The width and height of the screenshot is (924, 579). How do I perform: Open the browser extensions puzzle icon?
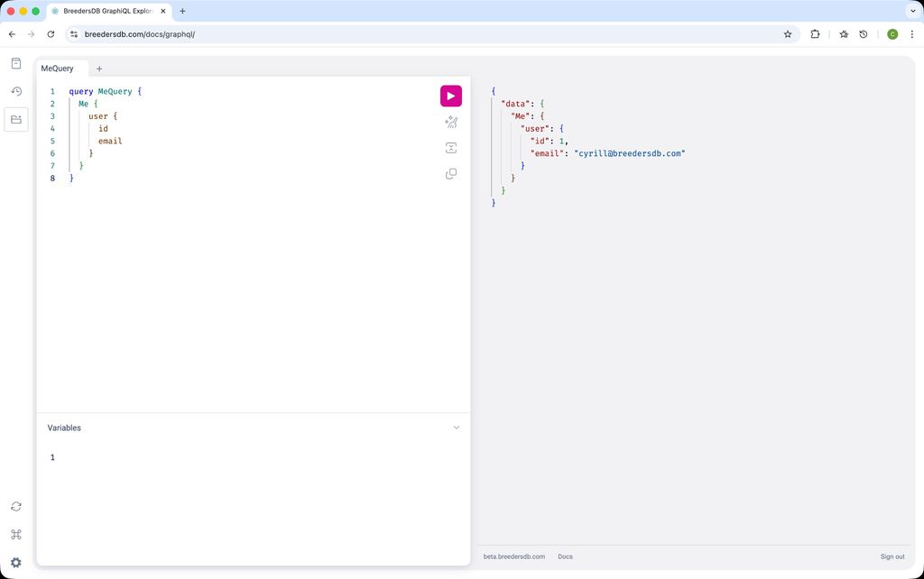(815, 34)
